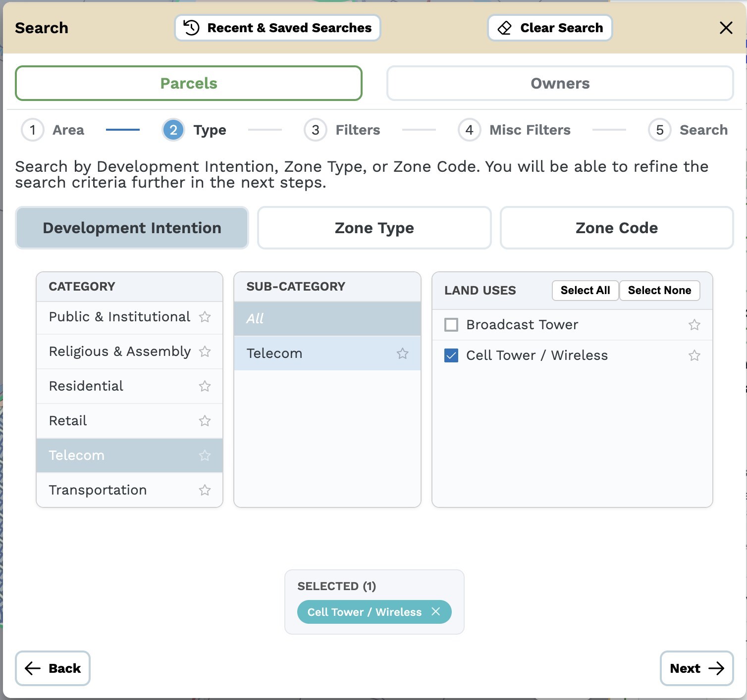
Task: Uncheck the Cell Tower / Wireless checkbox
Action: tap(451, 355)
